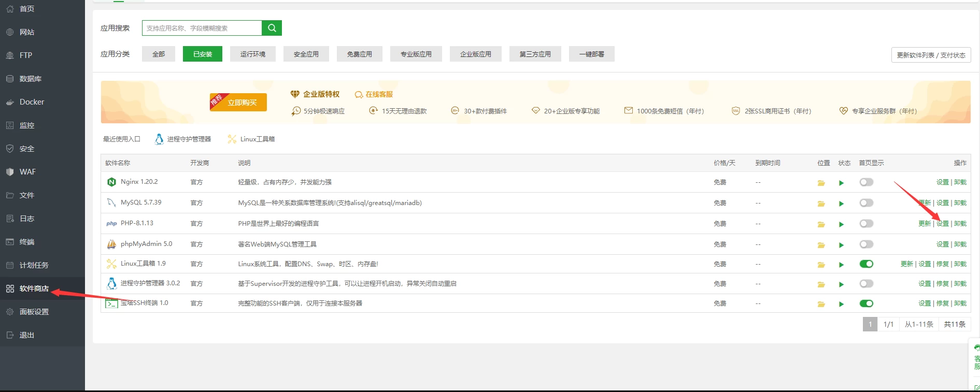Select the 一键部署 category tab
This screenshot has width=980, height=392.
tap(592, 54)
